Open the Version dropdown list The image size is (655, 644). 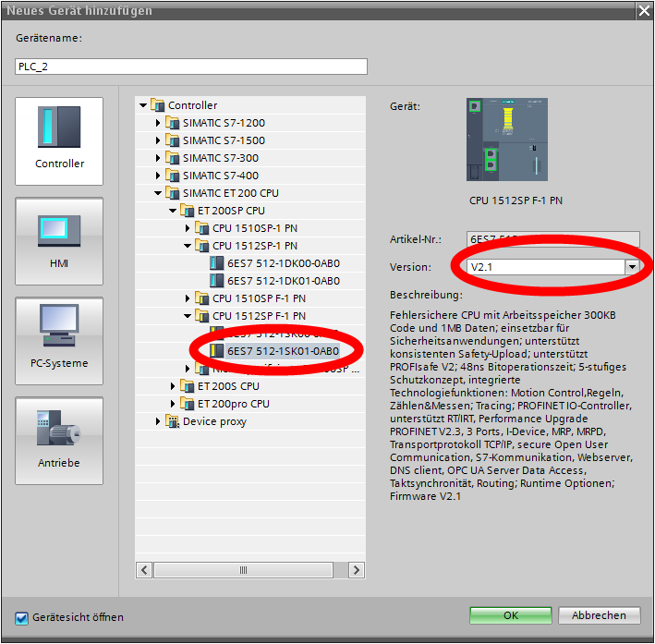point(632,267)
